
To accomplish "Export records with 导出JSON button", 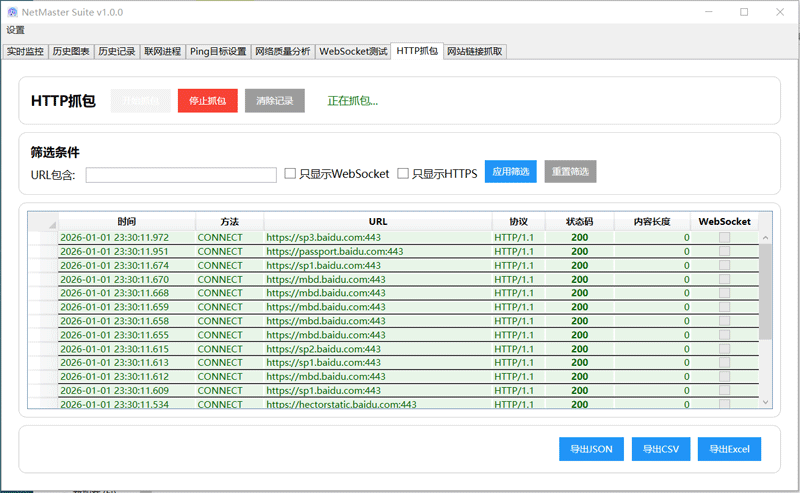I will [590, 449].
